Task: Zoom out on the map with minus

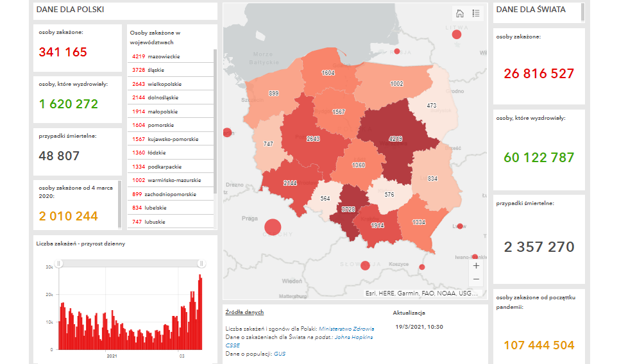Action: pyautogui.click(x=476, y=279)
